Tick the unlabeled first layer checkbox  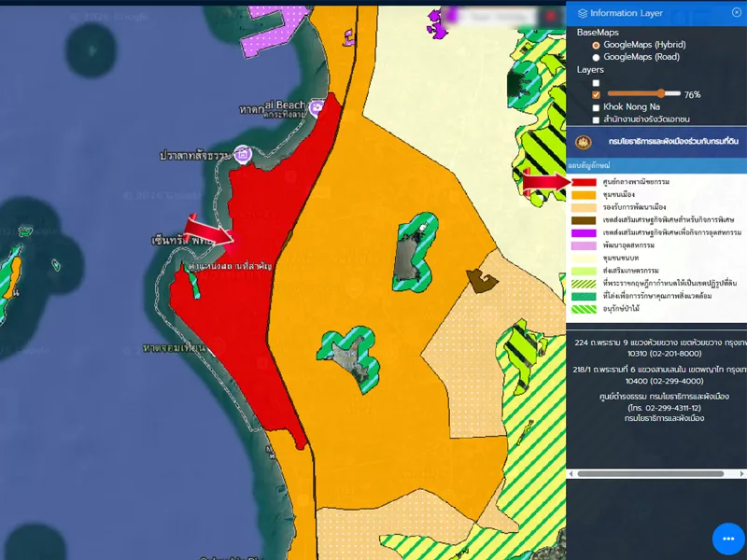click(x=596, y=82)
